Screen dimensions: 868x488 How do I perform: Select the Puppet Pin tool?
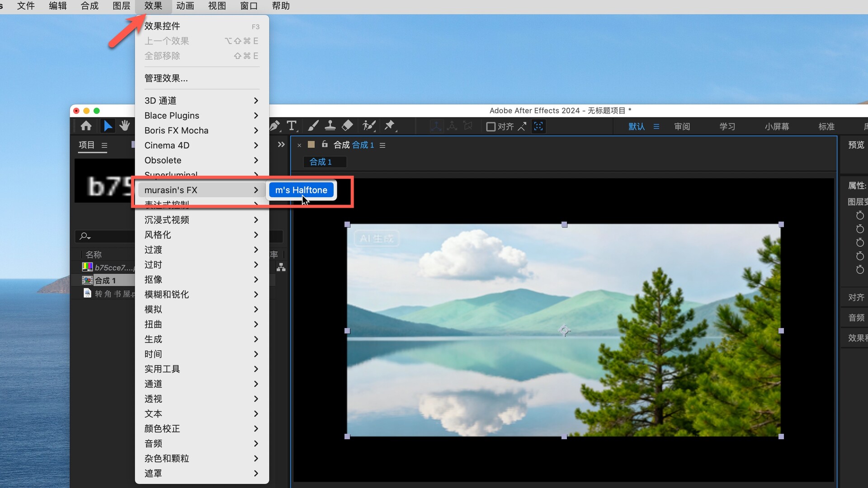click(x=389, y=126)
